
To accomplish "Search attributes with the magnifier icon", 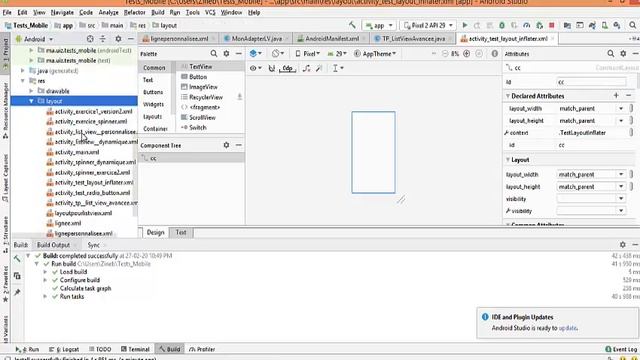I will coord(611,53).
